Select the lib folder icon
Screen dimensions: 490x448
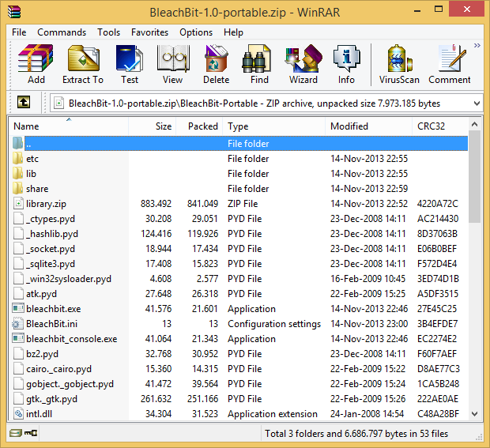pos(18,173)
